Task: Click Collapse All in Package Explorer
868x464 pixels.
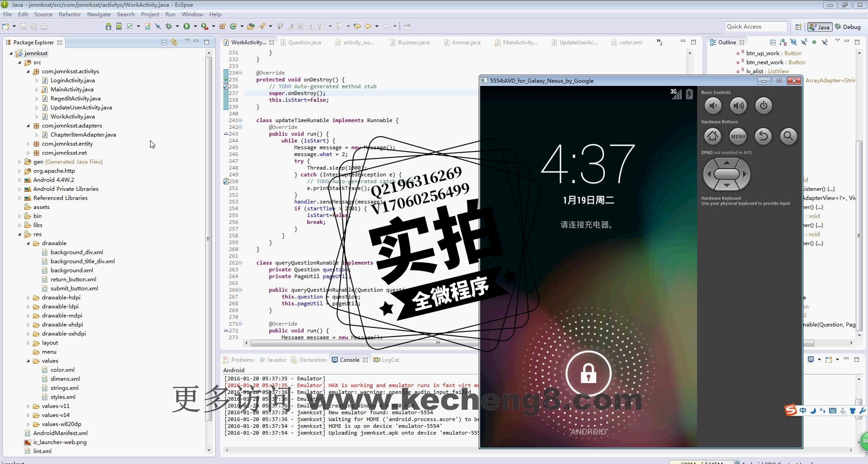Action: pyautogui.click(x=164, y=42)
